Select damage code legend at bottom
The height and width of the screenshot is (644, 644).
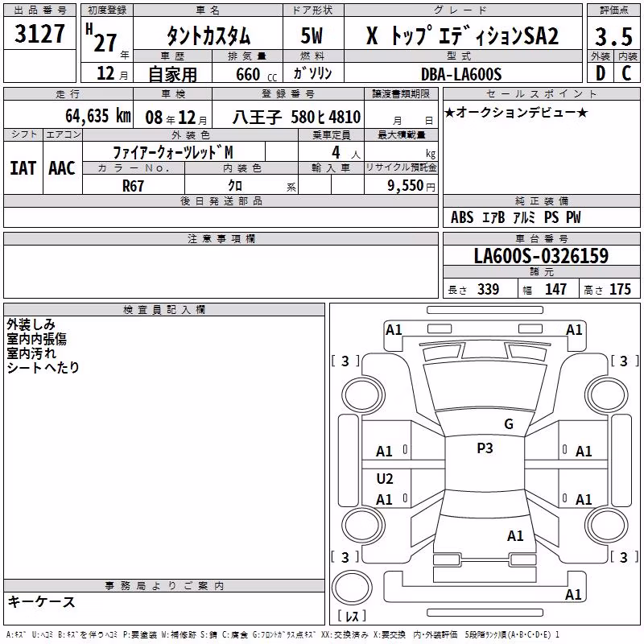[283, 635]
